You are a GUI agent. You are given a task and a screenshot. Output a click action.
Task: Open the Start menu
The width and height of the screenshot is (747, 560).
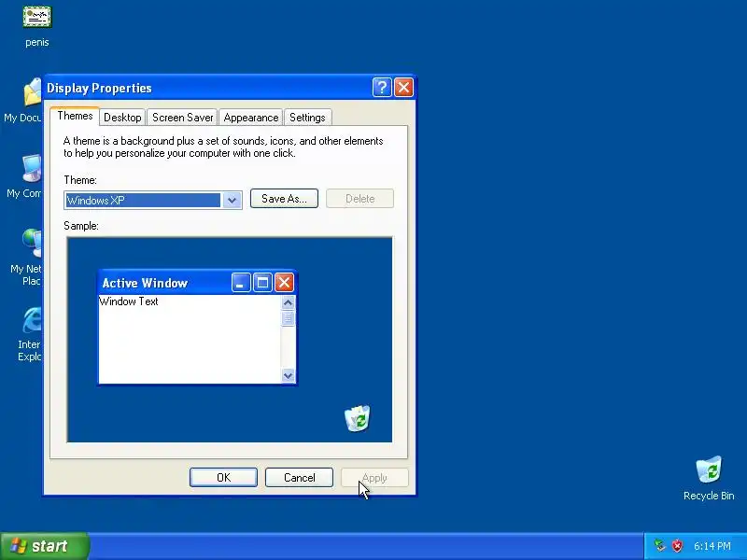[45, 546]
